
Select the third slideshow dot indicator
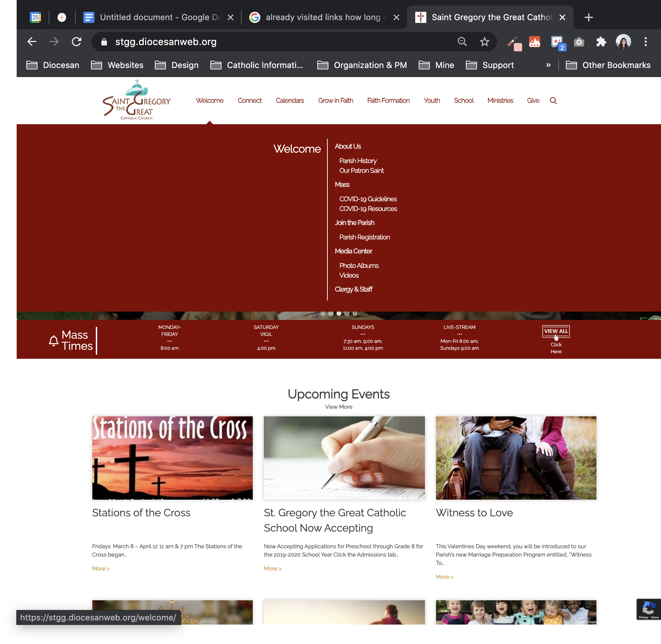(339, 313)
